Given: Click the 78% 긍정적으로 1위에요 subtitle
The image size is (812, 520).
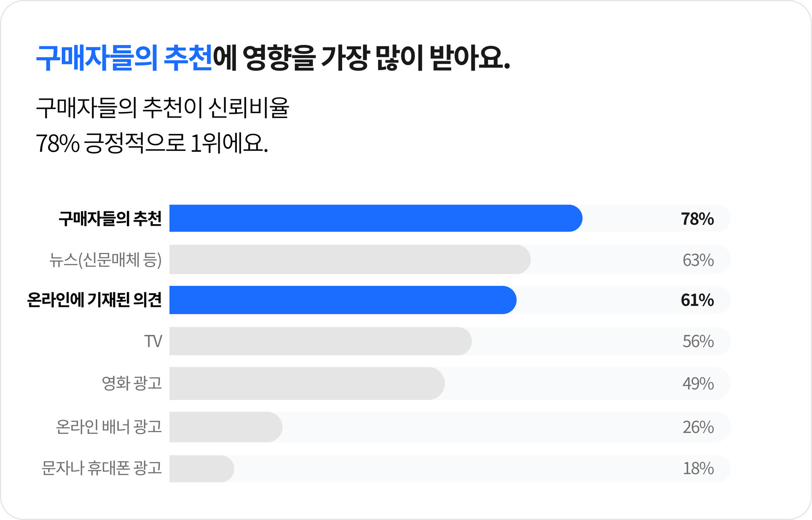Looking at the screenshot, I should 152,143.
